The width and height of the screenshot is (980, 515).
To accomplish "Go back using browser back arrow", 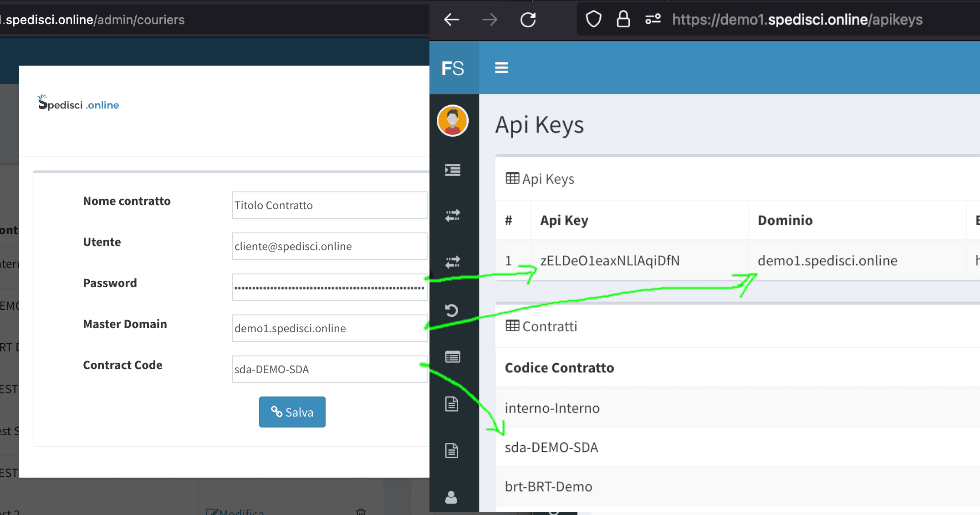I will (452, 20).
